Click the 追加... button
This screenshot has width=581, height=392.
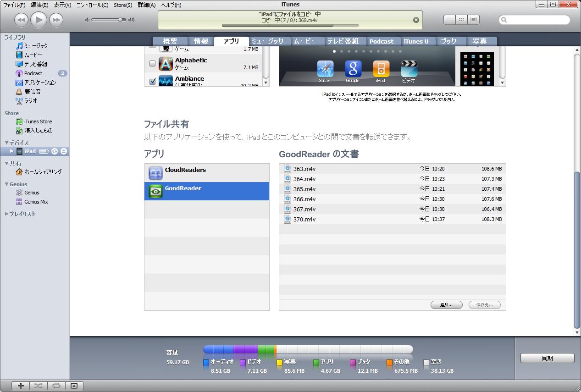[x=447, y=305]
